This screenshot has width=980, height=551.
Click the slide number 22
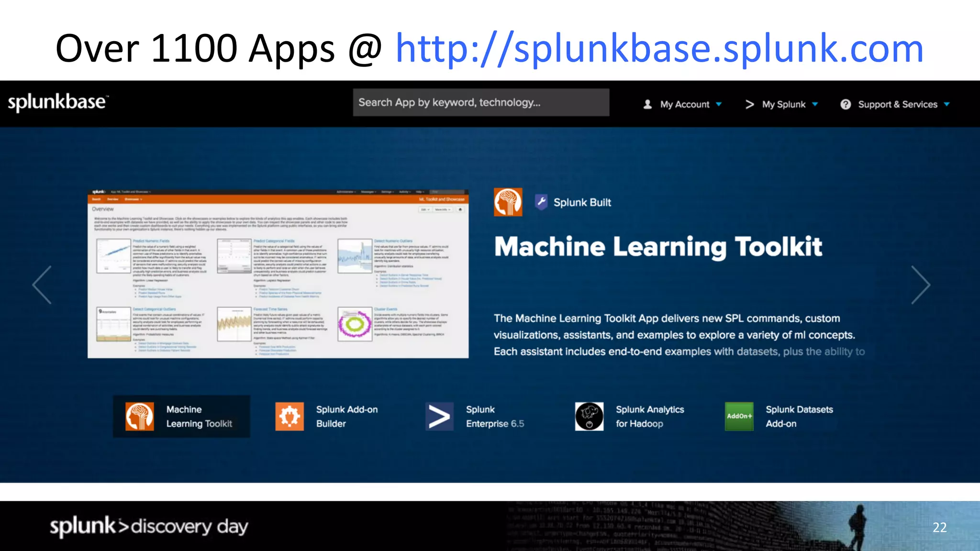940,527
